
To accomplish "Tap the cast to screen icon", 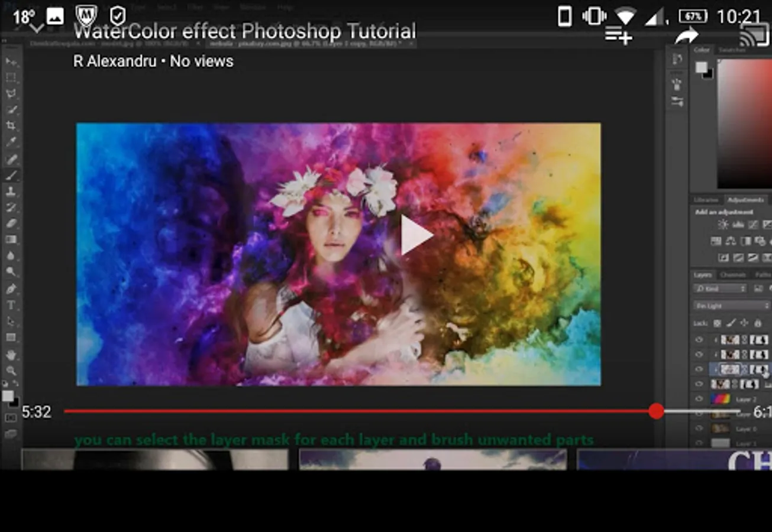I will (x=755, y=36).
